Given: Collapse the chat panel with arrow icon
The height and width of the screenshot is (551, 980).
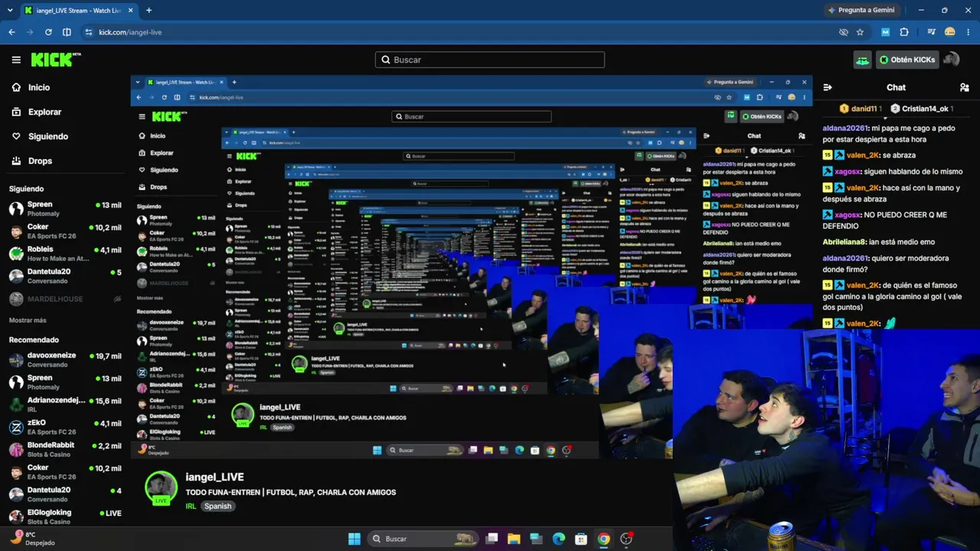Looking at the screenshot, I should point(828,87).
